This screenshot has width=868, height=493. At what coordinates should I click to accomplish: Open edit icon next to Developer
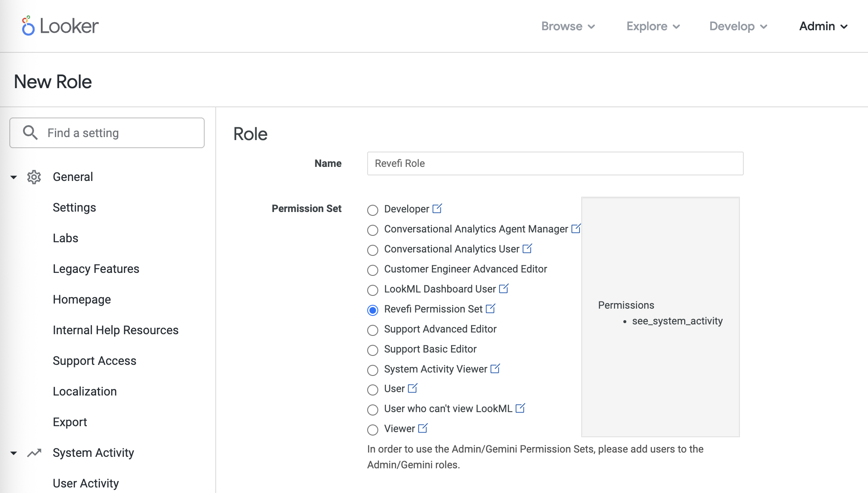(x=437, y=209)
